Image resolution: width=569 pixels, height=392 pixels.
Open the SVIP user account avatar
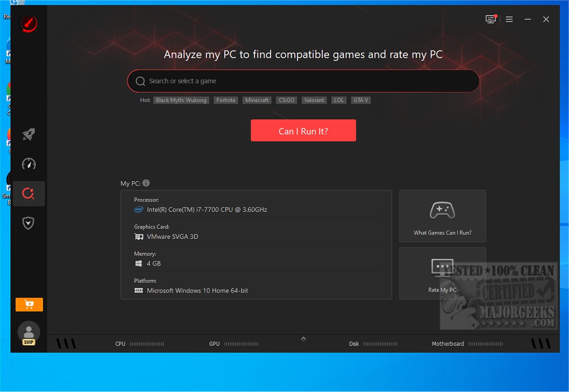[x=29, y=333]
